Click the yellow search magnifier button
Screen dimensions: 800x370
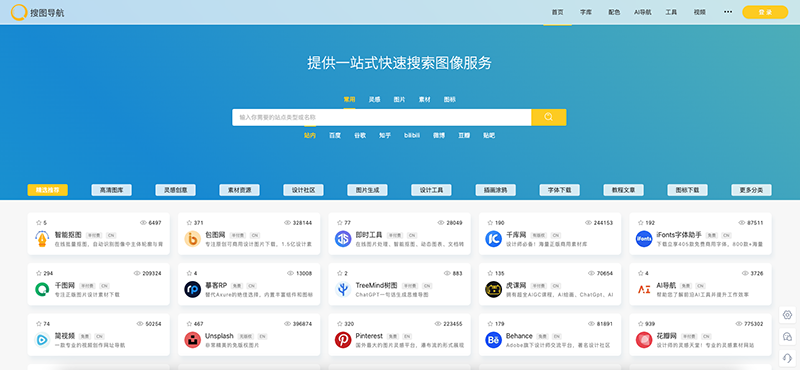[x=548, y=117]
